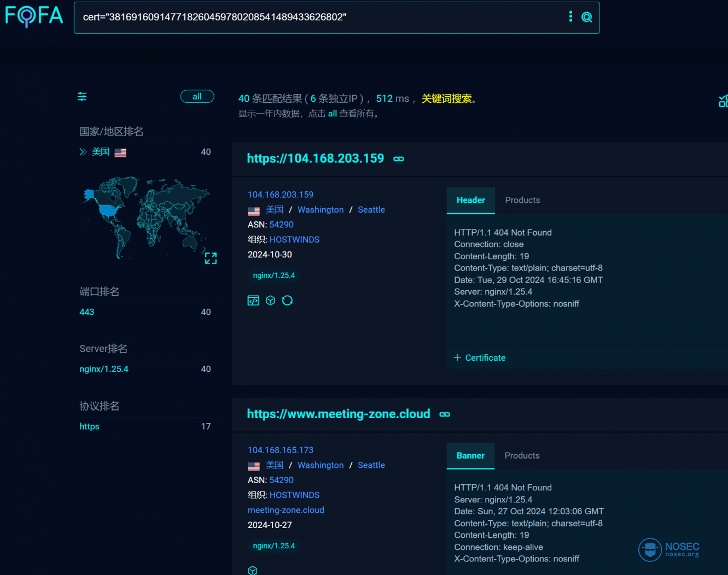The image size is (728, 575).
Task: Click the world map thumbnail
Action: point(145,218)
